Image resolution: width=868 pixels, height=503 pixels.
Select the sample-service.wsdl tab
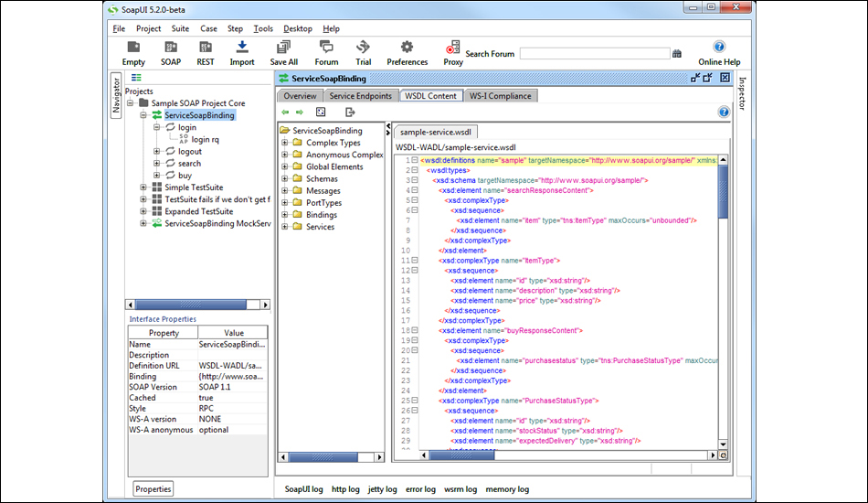pos(436,132)
